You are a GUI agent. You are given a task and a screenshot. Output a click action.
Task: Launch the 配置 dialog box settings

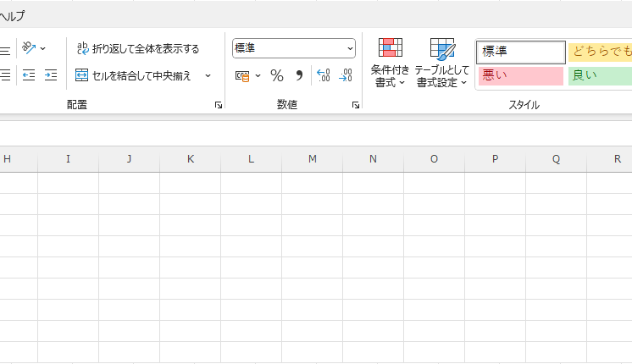(x=219, y=105)
